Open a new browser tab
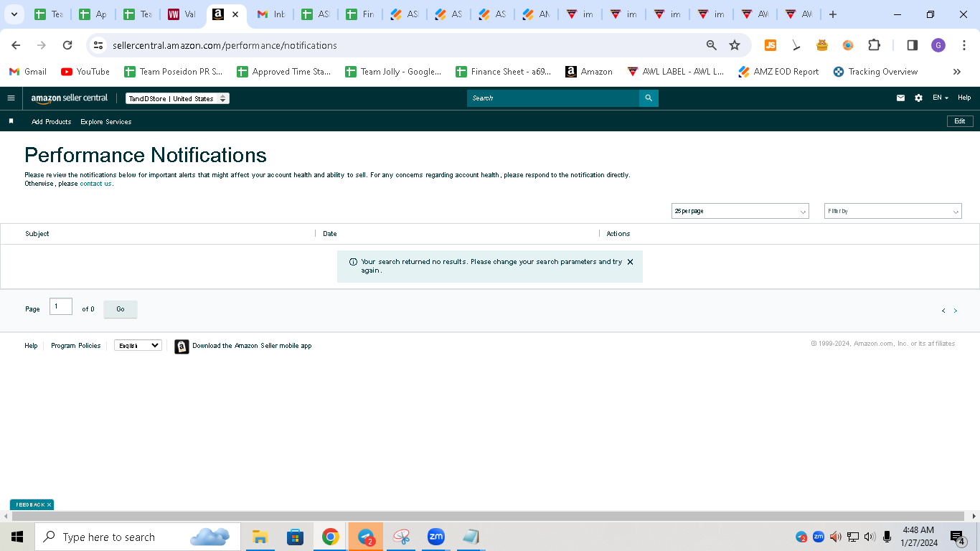The width and height of the screenshot is (980, 551). click(x=832, y=14)
